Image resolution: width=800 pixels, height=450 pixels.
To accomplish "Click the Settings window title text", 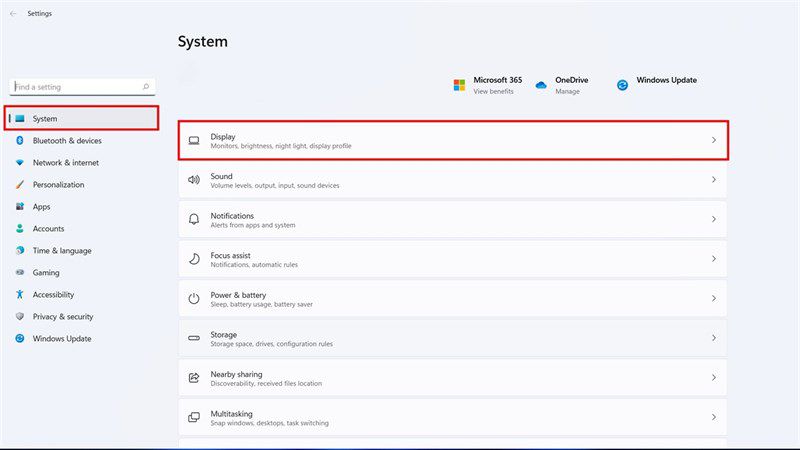I will click(39, 14).
